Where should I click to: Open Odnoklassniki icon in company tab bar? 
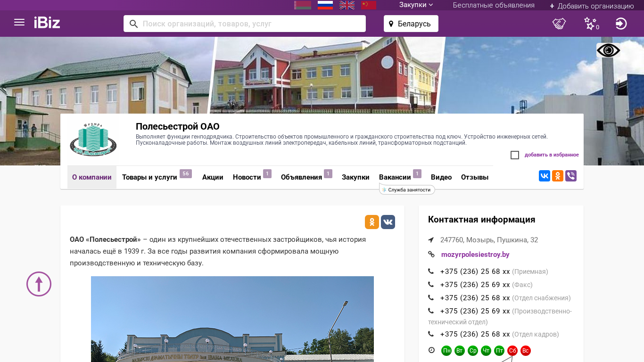558,176
